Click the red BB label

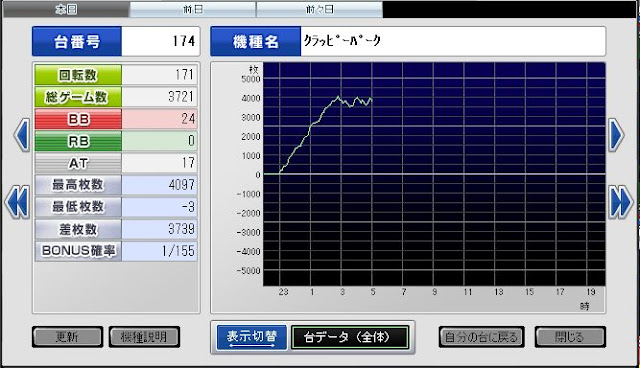point(78,119)
